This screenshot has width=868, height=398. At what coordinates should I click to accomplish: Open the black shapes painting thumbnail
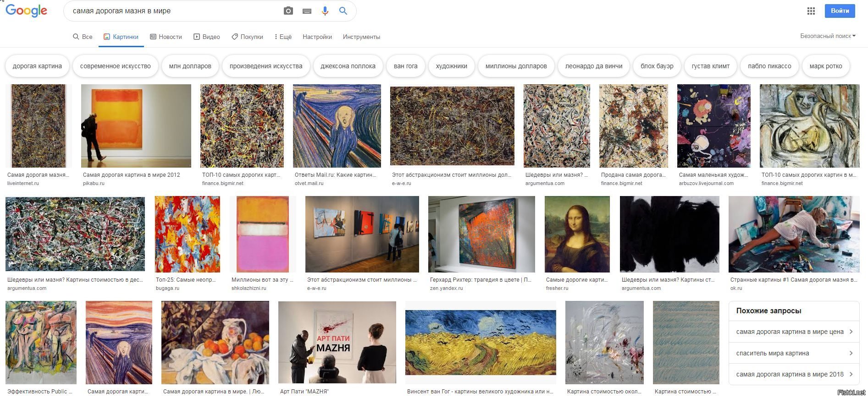(x=669, y=234)
